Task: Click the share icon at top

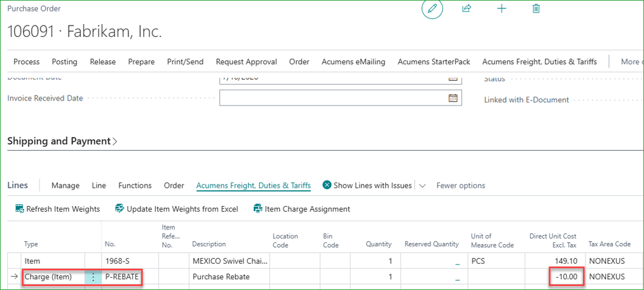Action: [x=467, y=9]
